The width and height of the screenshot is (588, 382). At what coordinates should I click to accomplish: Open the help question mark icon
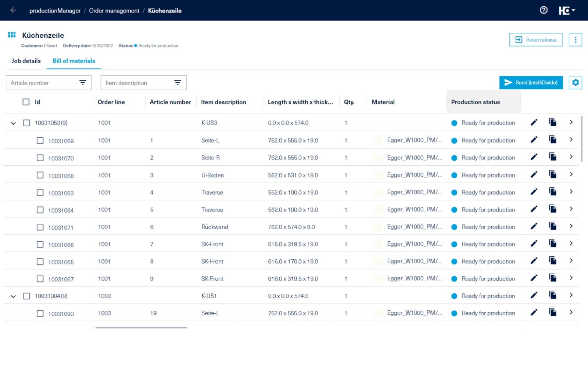[544, 10]
